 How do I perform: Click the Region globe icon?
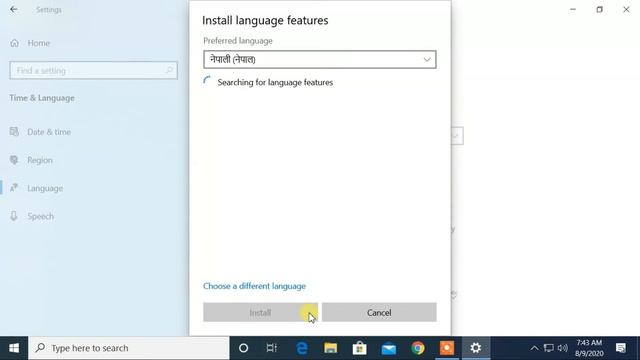(14, 160)
